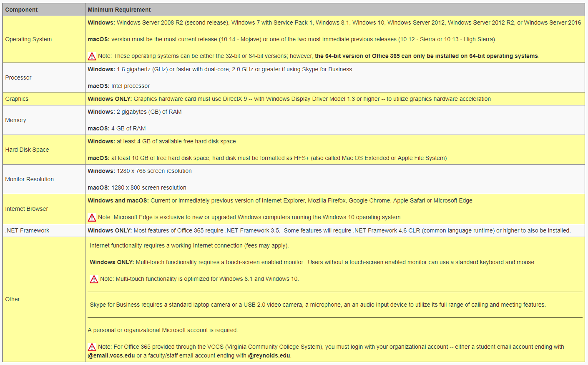The image size is (588, 365).
Task: Select the 'Other' component cell
Action: pos(44,299)
